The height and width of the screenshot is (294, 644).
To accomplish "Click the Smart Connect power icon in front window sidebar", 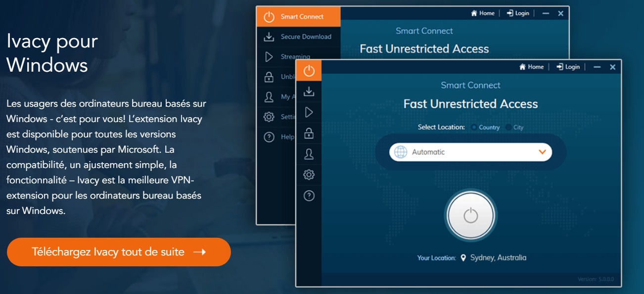I will click(309, 71).
